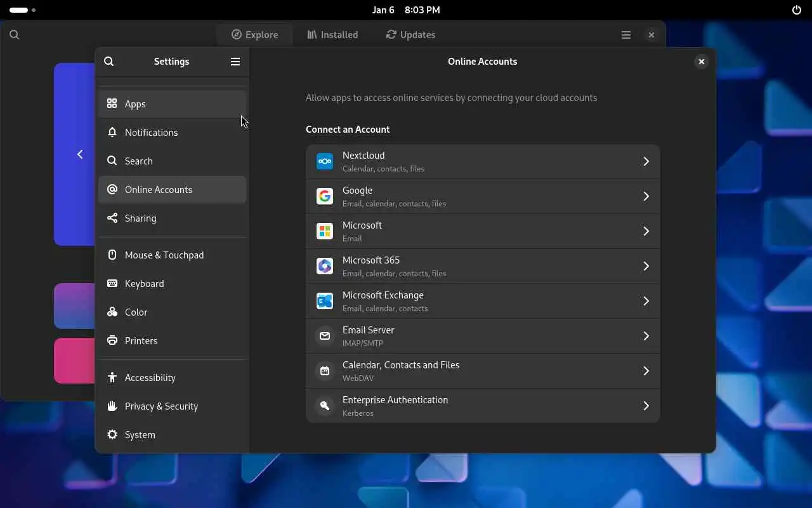Add Enterprise Authentication Kerberos account
The width and height of the screenshot is (812, 508).
(x=483, y=406)
